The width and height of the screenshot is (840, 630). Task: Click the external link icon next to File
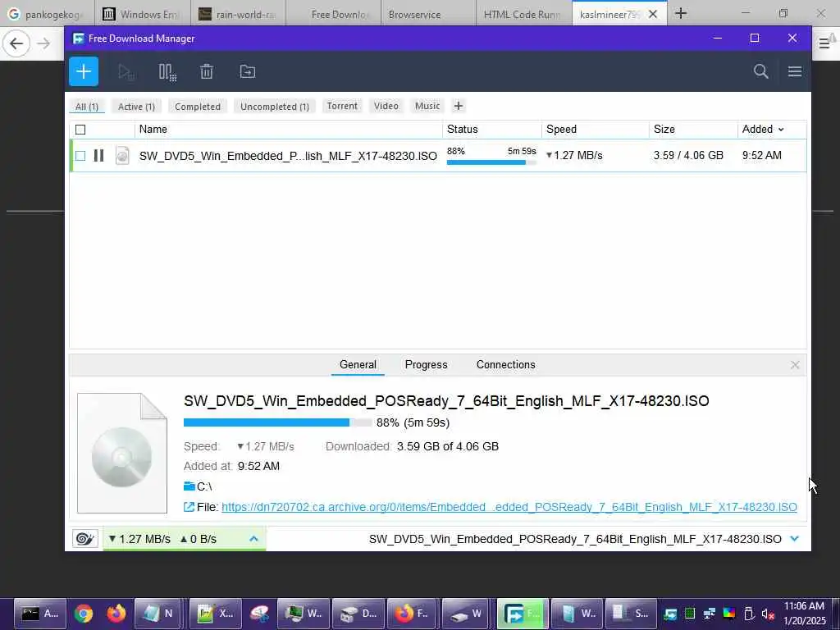189,507
